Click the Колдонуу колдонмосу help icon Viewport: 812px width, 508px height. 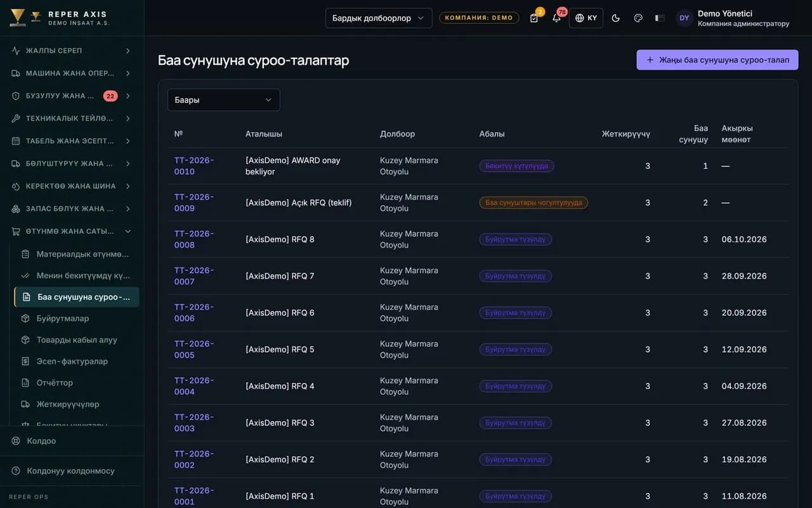point(16,471)
